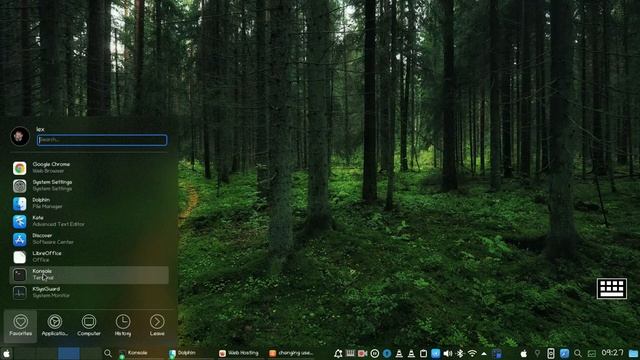
Task: Launch LibreOffice from Favorites
Action: pos(89,257)
